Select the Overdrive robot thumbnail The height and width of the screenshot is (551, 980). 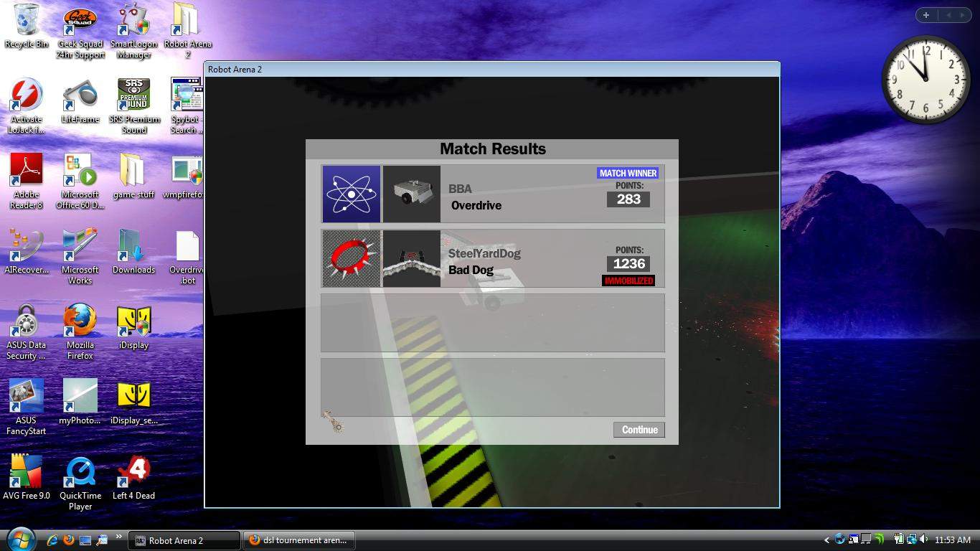412,194
